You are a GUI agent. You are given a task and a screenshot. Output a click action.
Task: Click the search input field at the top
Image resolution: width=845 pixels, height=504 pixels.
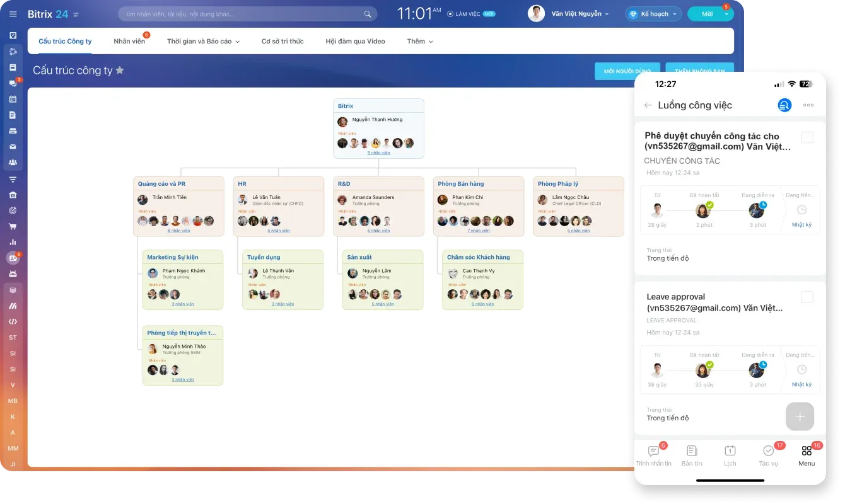point(240,14)
